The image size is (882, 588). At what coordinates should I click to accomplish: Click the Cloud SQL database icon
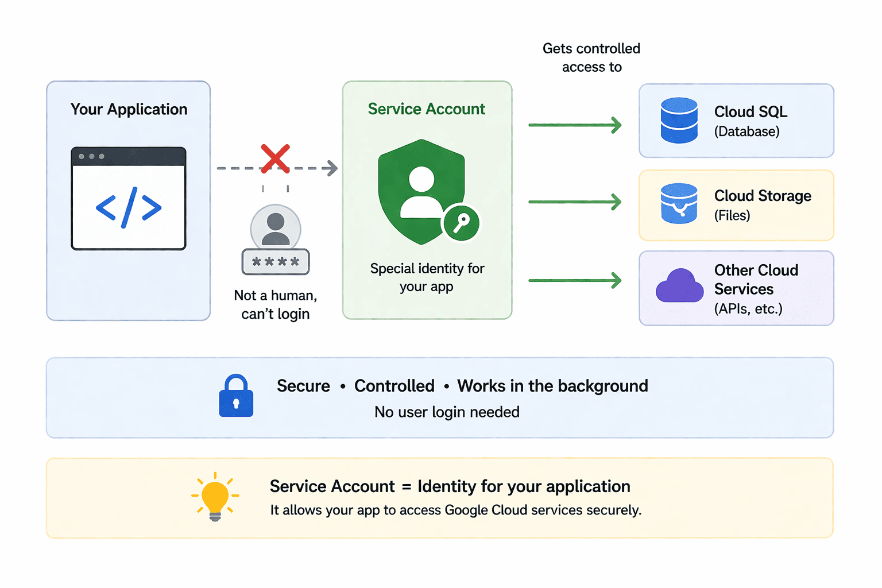pos(679,121)
